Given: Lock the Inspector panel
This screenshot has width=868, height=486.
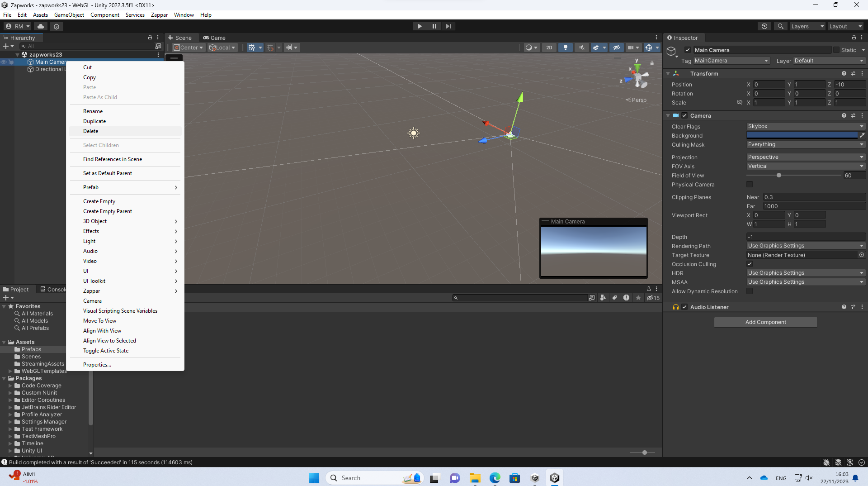Looking at the screenshot, I should (854, 38).
